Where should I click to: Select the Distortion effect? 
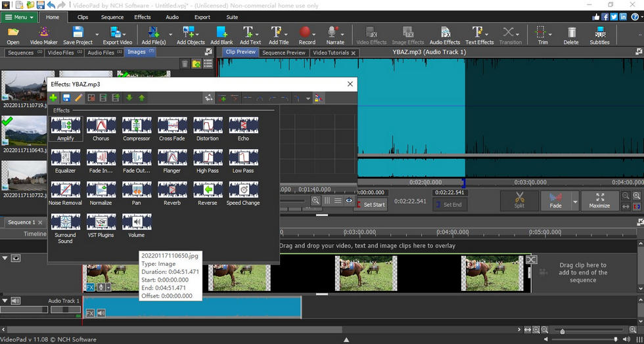tap(208, 129)
